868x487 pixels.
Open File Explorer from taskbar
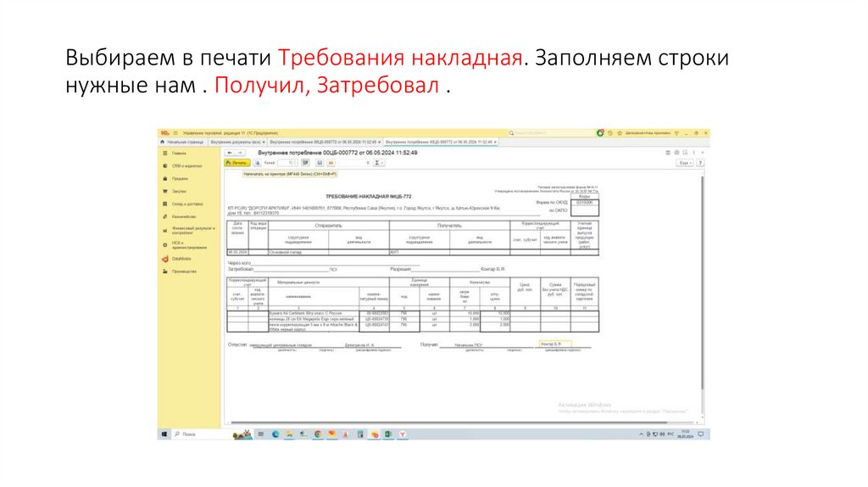289,434
